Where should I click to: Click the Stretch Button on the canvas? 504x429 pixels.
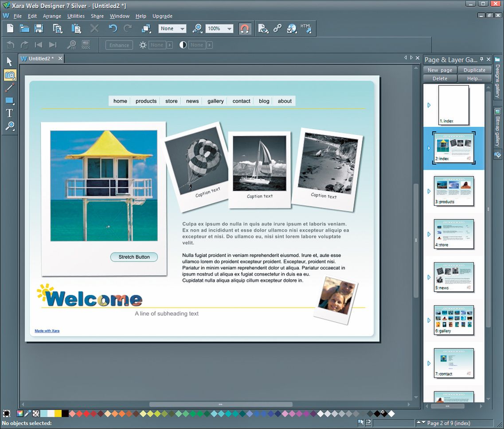click(134, 257)
